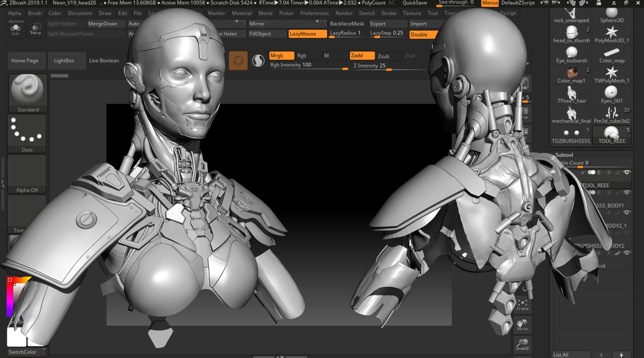Click FillObject
The image size is (644, 358).
[267, 34]
